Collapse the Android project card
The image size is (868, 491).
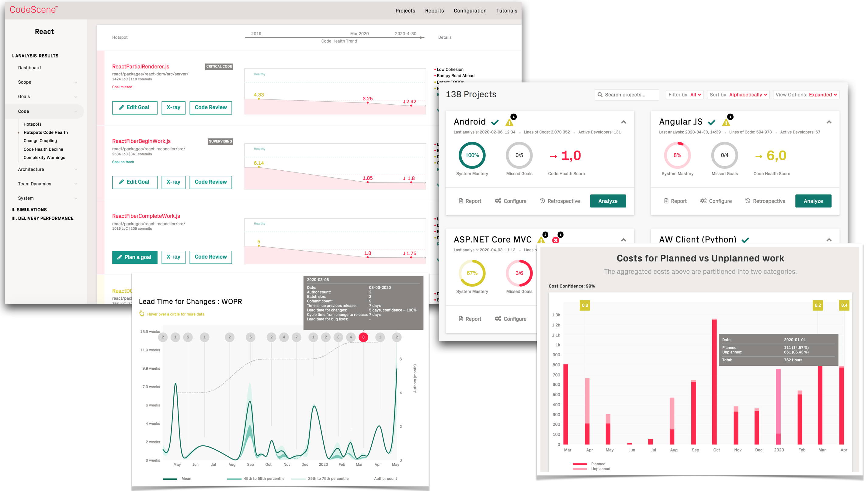623,122
